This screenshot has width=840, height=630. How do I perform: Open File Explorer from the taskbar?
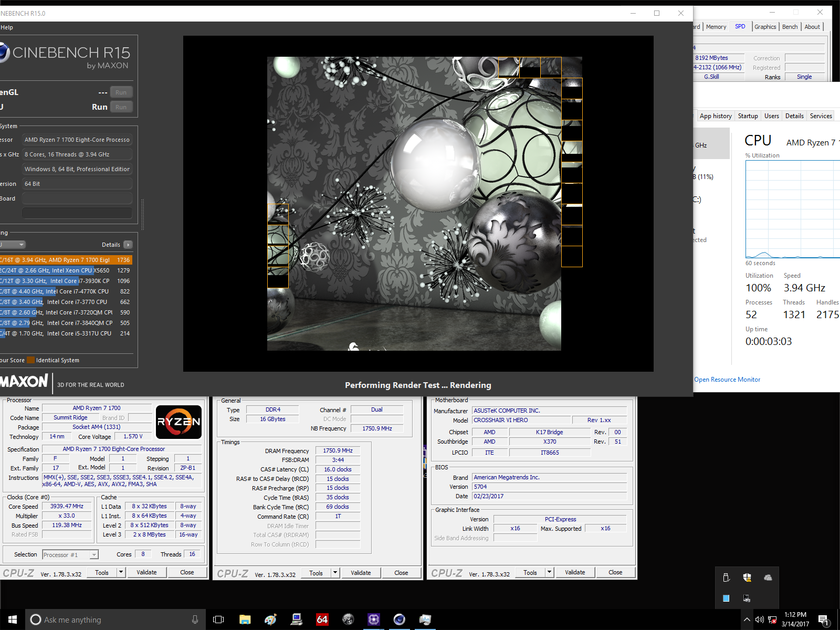pyautogui.click(x=245, y=619)
